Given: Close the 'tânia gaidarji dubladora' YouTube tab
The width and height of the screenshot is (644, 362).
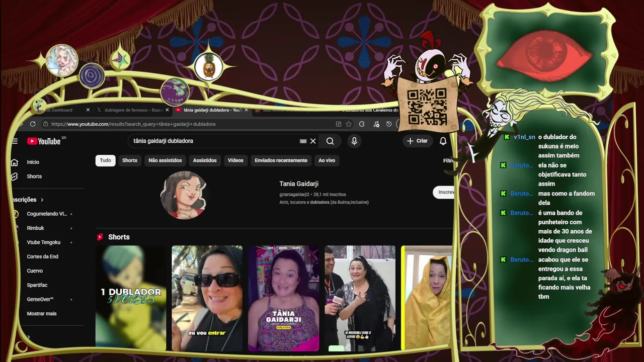Looking at the screenshot, I should tap(246, 110).
